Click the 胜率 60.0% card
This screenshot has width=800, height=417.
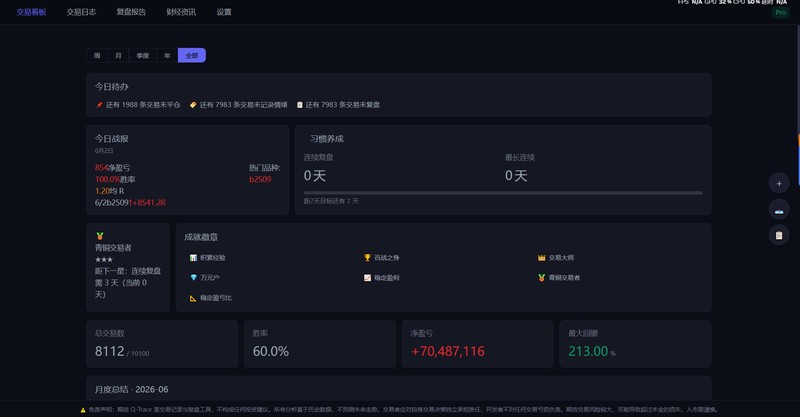pyautogui.click(x=320, y=344)
